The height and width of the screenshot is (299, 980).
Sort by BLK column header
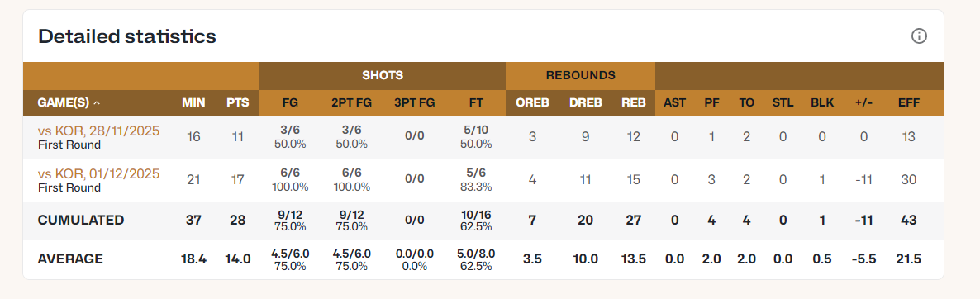click(x=822, y=102)
